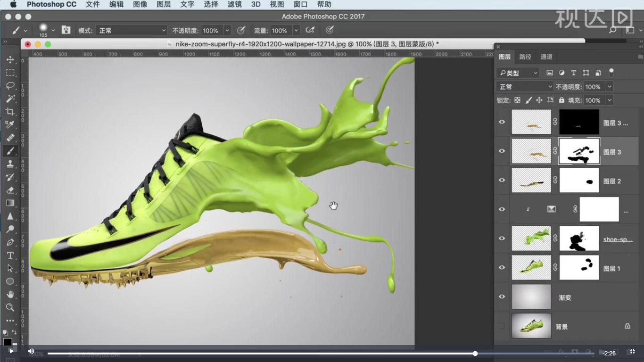Select the Eraser tool
The image size is (644, 362).
point(10,190)
